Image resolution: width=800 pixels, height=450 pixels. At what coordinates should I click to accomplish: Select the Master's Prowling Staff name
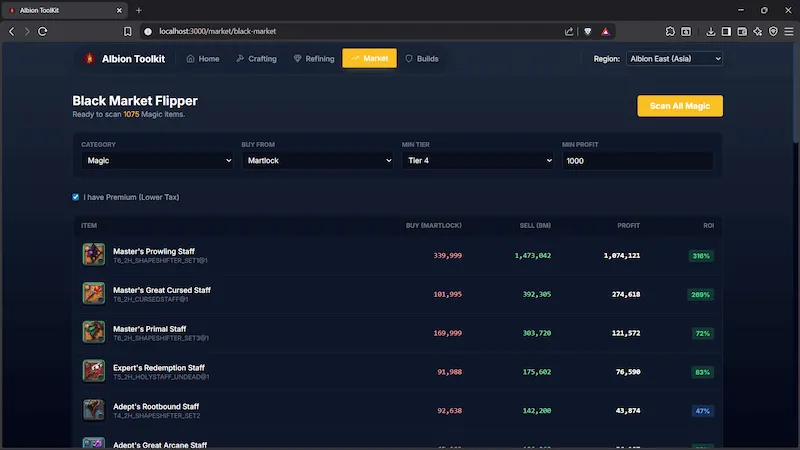(x=154, y=251)
